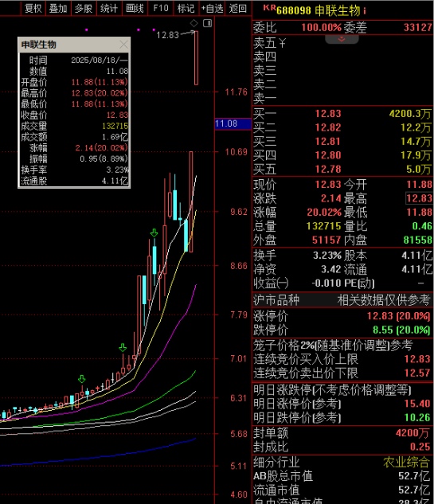Activate the 画线 drawing tool
The height and width of the screenshot is (504, 434).
pos(135,8)
